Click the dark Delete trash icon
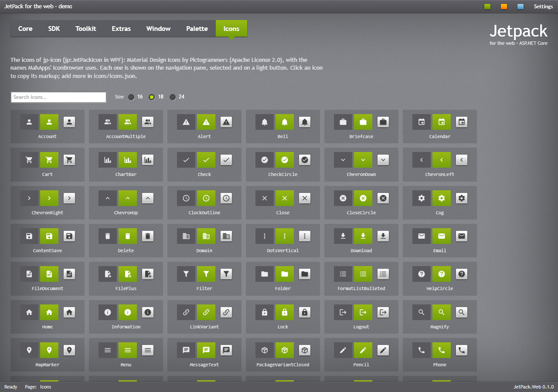 pos(108,236)
